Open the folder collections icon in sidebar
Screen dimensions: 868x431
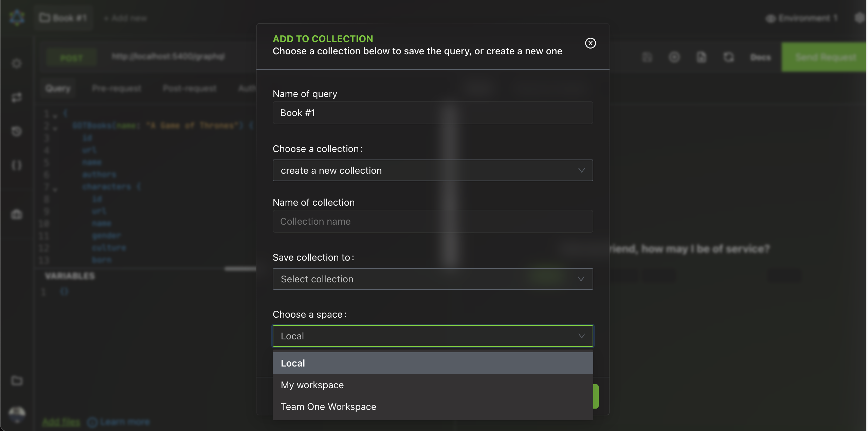coord(17,380)
